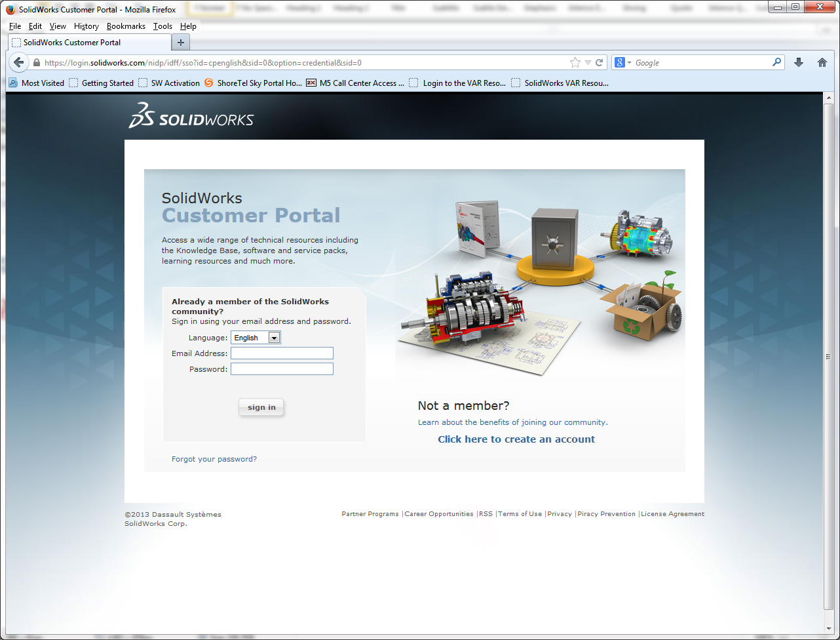Viewport: 840px width, 640px height.
Task: Open the Most Visited bookmark
Action: (x=37, y=83)
